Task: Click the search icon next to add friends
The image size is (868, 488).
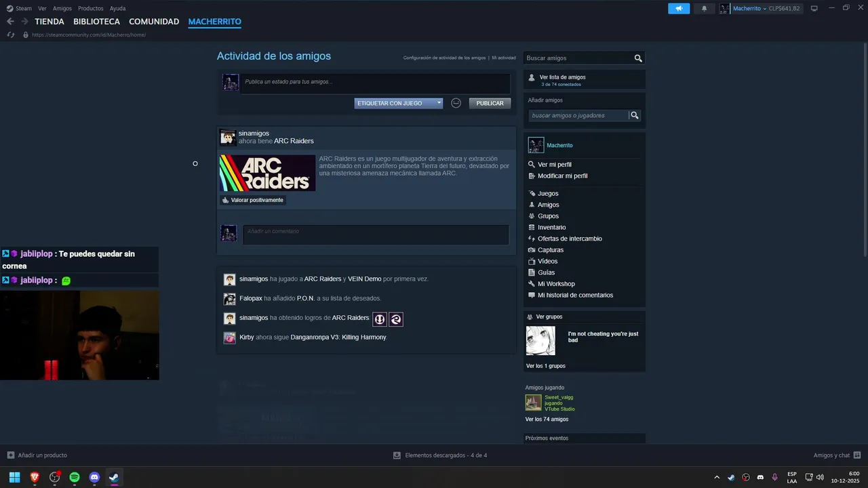Action: [635, 116]
